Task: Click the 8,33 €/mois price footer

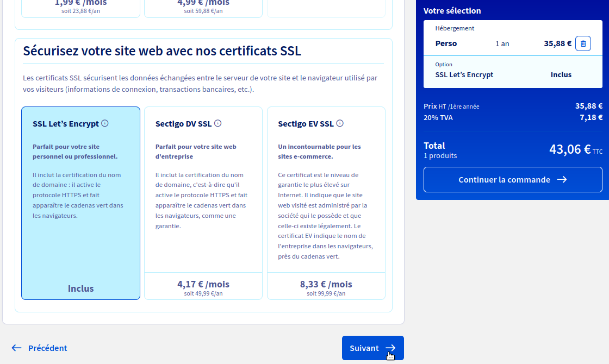Action: click(326, 287)
